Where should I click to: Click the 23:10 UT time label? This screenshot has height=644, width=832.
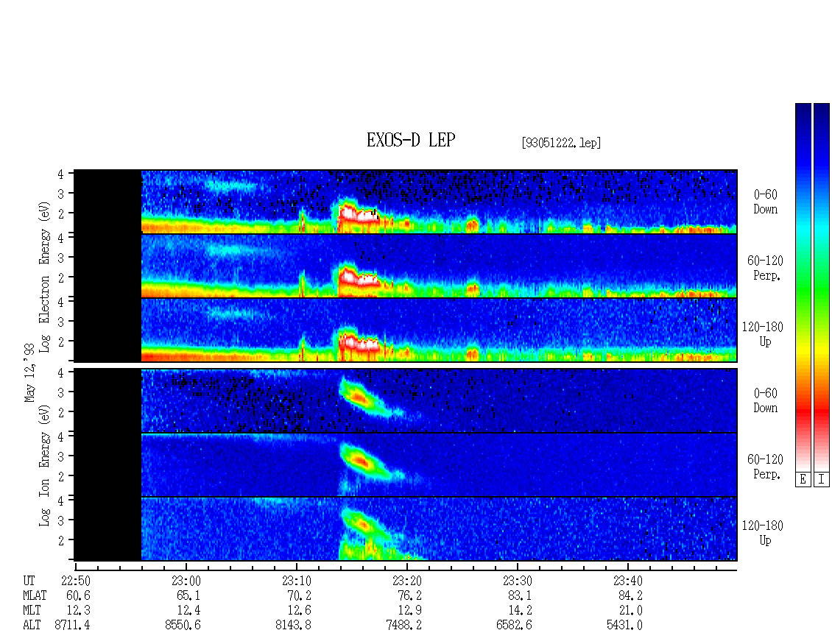297,581
